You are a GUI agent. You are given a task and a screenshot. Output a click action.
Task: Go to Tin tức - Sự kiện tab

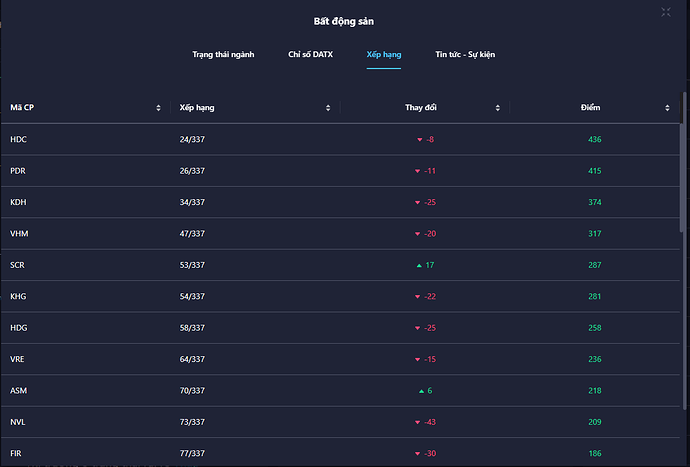coord(465,54)
